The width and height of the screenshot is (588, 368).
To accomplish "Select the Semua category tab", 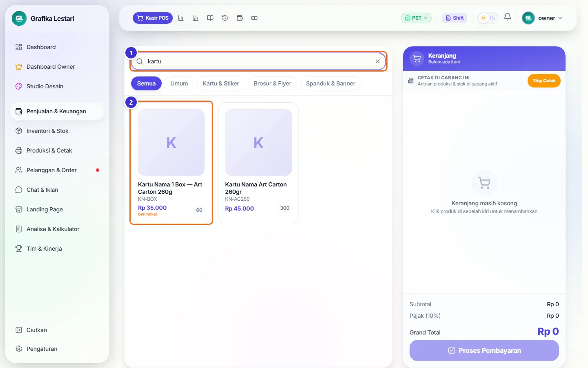I will coord(146,83).
